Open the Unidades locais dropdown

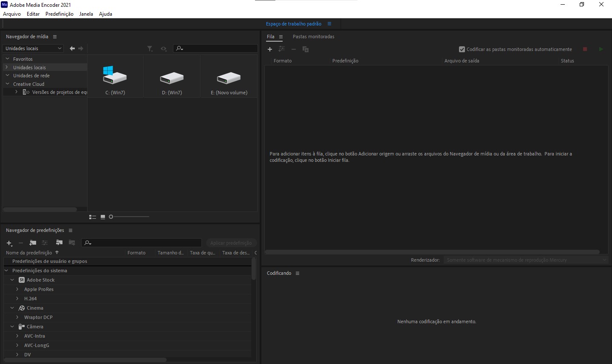pyautogui.click(x=33, y=48)
